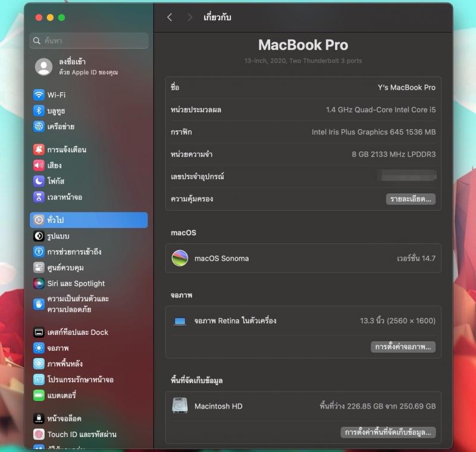Screen dimensions: 476x452
Task: Select the Focus (โฟกัส) moon icon
Action: click(x=39, y=181)
